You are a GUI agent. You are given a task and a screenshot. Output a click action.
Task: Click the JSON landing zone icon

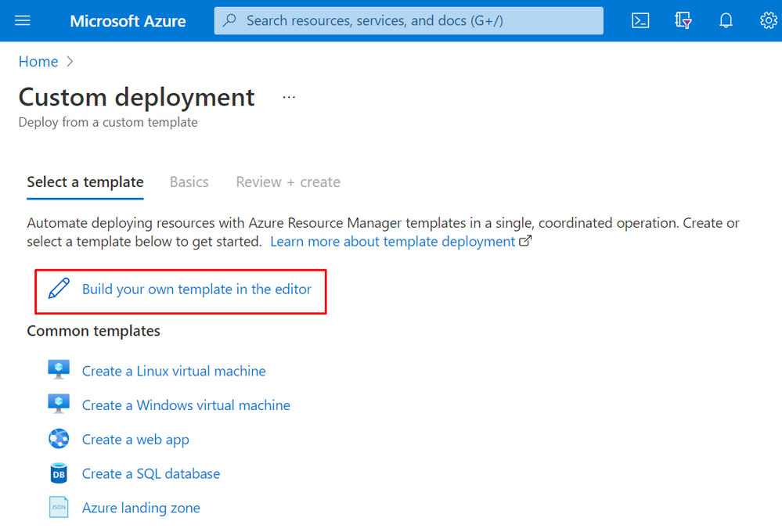click(x=59, y=508)
